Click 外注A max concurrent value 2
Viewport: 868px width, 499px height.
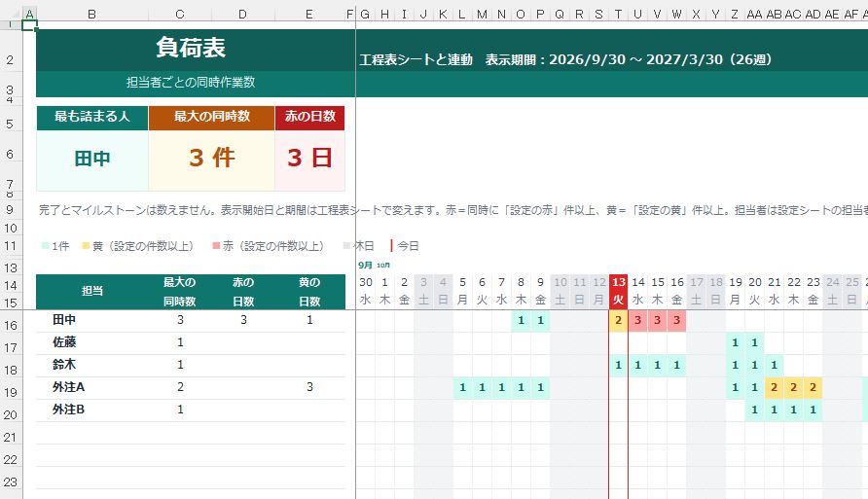click(x=180, y=387)
